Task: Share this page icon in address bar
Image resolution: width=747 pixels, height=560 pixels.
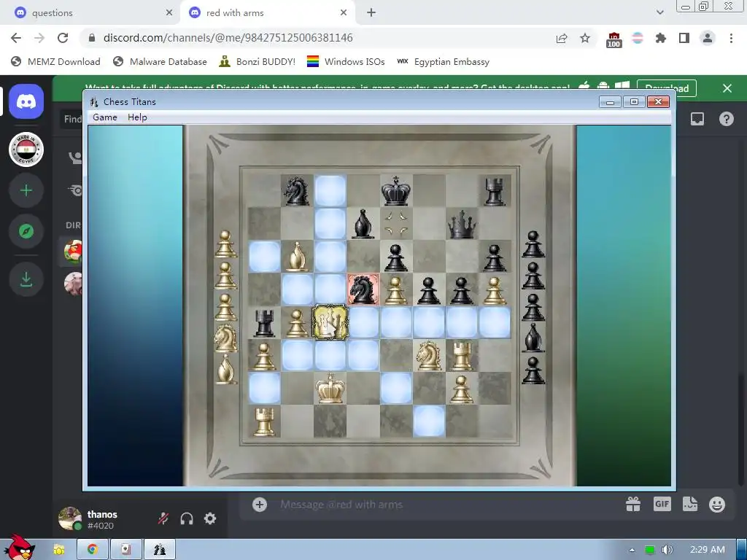Action: pyautogui.click(x=562, y=38)
